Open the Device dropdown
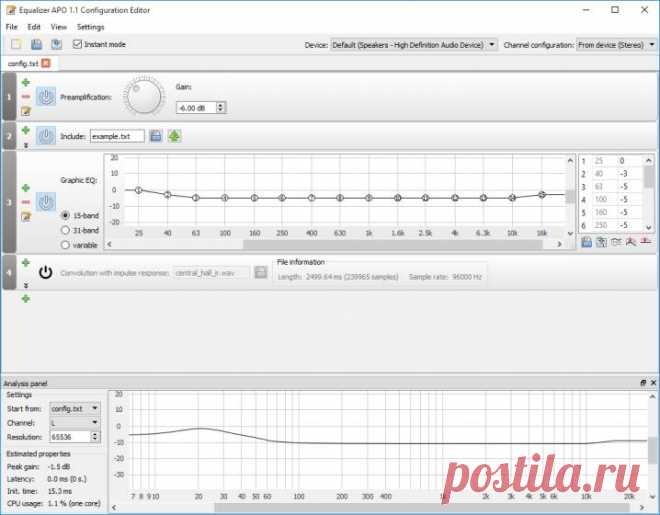 (413, 45)
